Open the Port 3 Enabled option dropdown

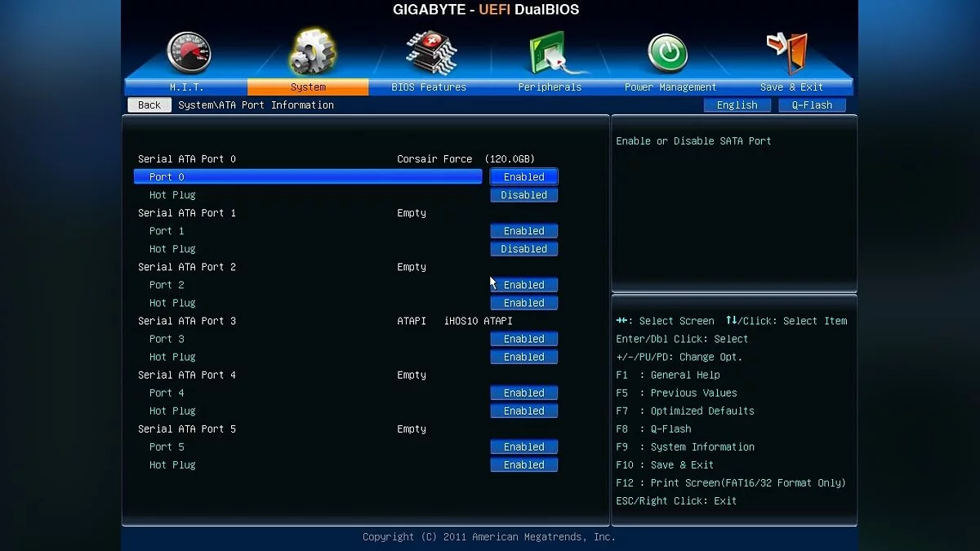pyautogui.click(x=523, y=339)
